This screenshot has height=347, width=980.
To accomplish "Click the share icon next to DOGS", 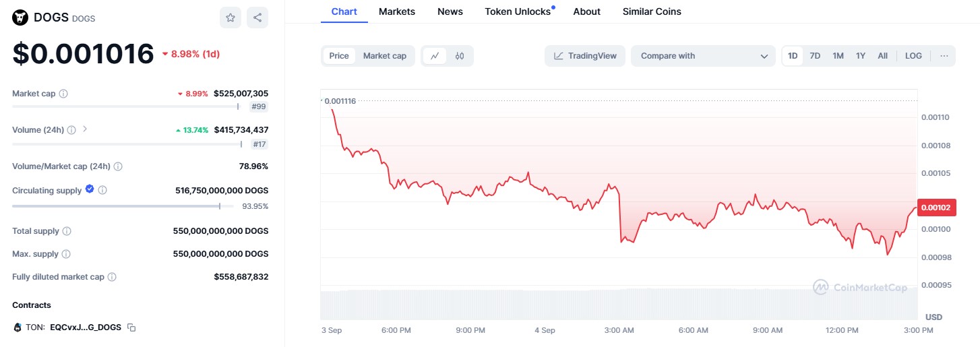I will (x=257, y=18).
